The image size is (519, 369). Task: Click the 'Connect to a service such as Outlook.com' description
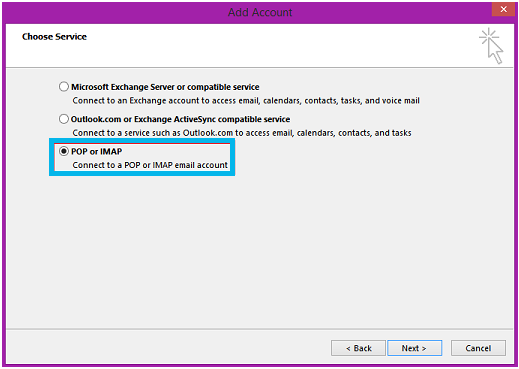click(242, 133)
